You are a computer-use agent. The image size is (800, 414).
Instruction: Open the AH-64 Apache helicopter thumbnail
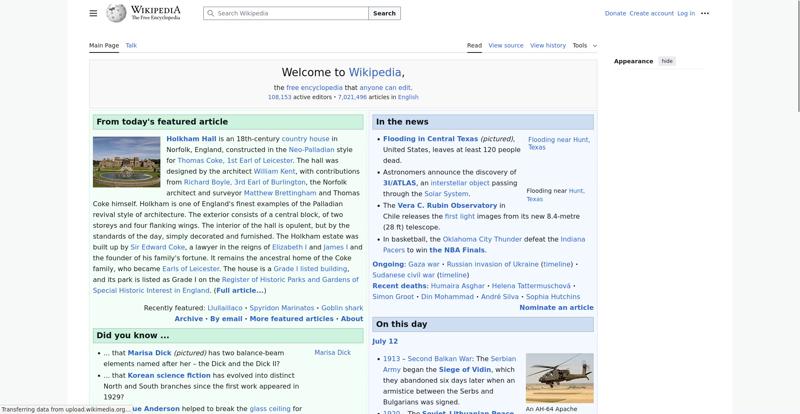point(560,378)
